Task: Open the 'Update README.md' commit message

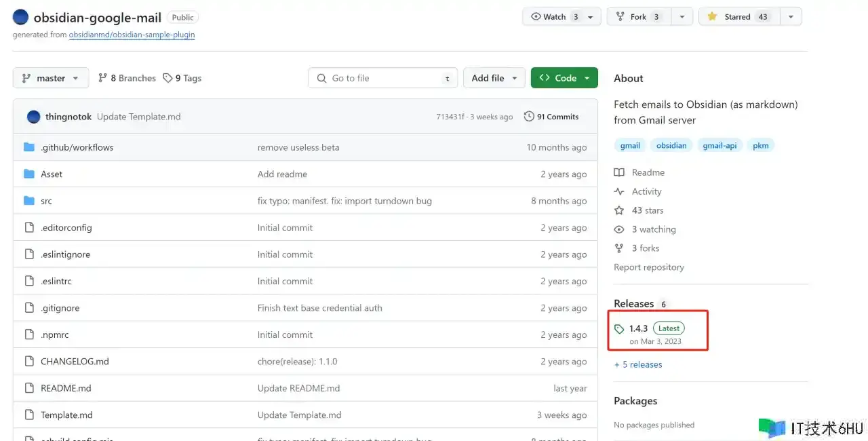Action: click(299, 388)
